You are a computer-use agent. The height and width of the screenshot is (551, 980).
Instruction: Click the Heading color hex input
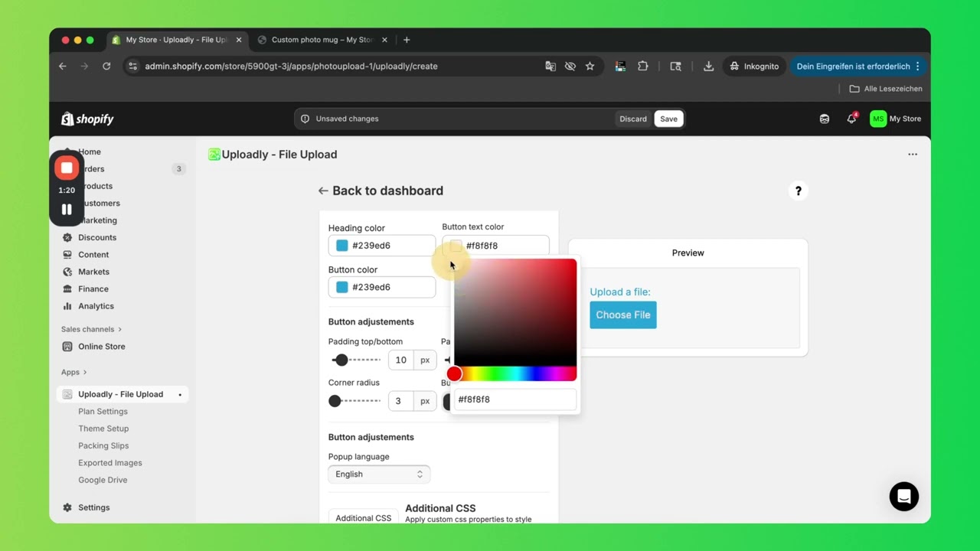pos(382,246)
